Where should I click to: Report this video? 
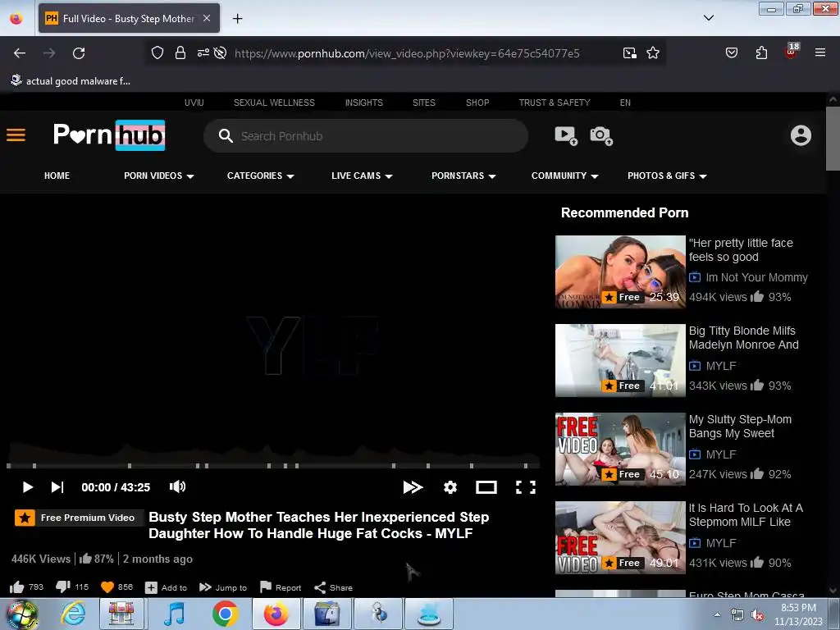[281, 587]
